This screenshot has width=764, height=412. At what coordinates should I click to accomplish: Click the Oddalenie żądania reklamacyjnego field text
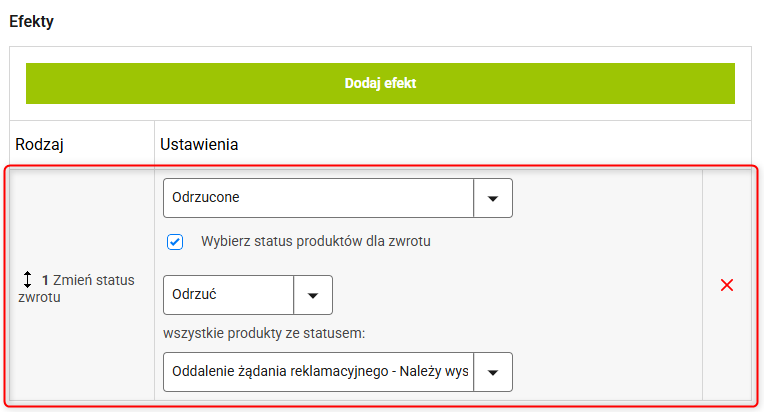(x=320, y=372)
